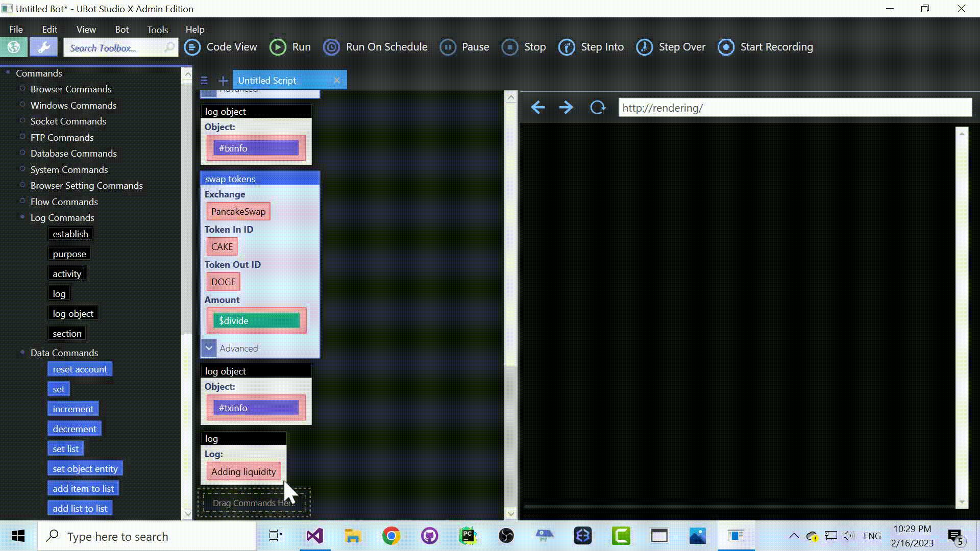Open the Tools menu
Screen dimensions: 980x551
[157, 30]
